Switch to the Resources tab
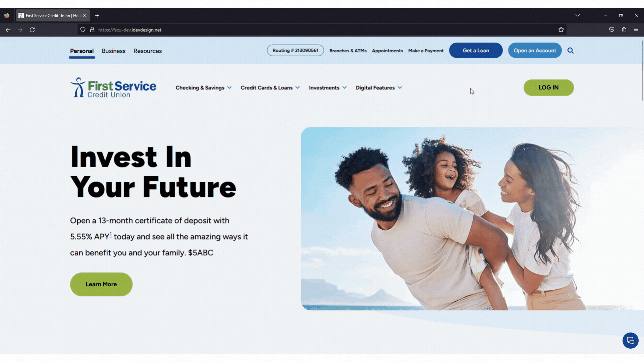 148,51
